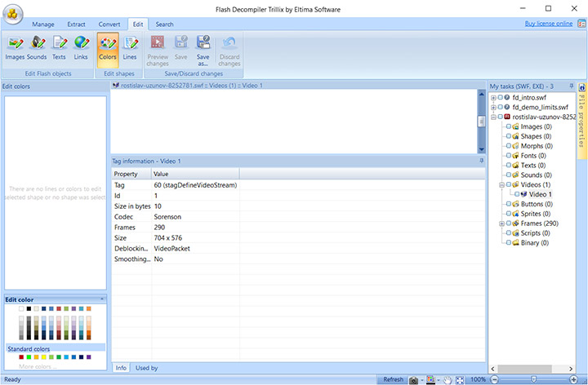Open the Used by tab
Image resolution: width=588 pixels, height=385 pixels.
(x=147, y=368)
